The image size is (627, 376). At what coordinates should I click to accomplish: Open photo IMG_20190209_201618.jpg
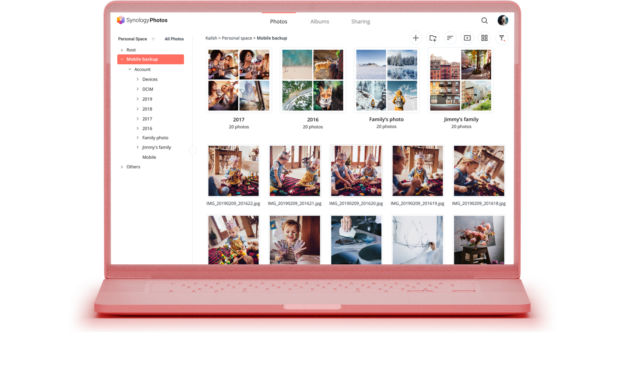[x=479, y=171]
